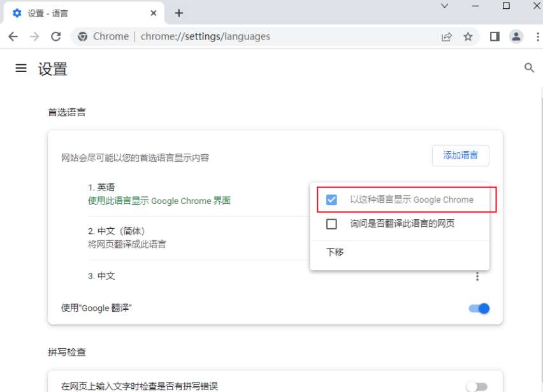Close the 设置 - 语言 tab
This screenshot has width=543, height=392.
pyautogui.click(x=154, y=13)
